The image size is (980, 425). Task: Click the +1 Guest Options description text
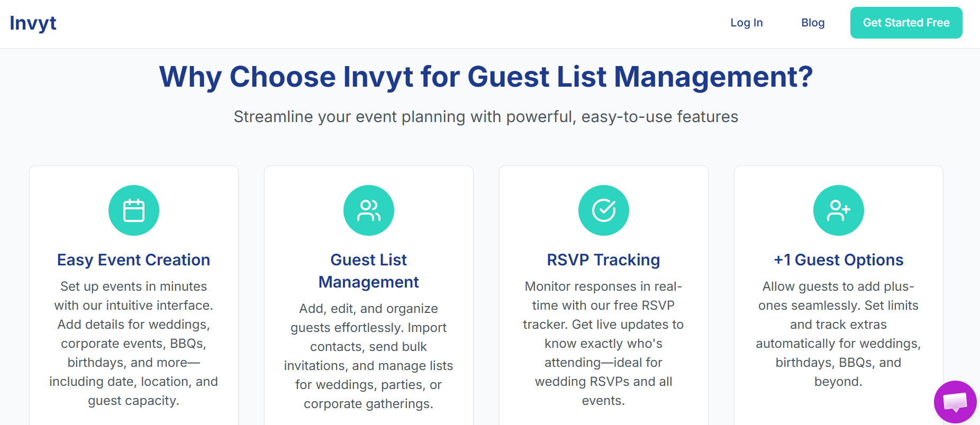click(x=838, y=334)
